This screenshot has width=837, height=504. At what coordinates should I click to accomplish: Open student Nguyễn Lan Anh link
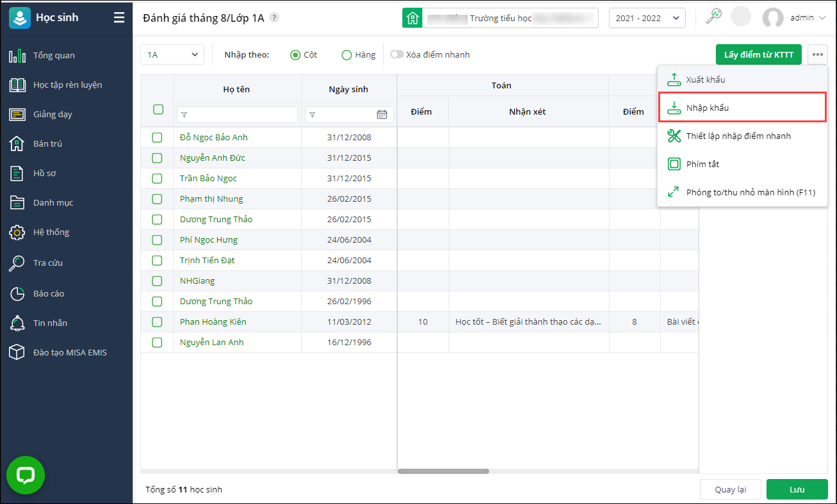click(211, 343)
